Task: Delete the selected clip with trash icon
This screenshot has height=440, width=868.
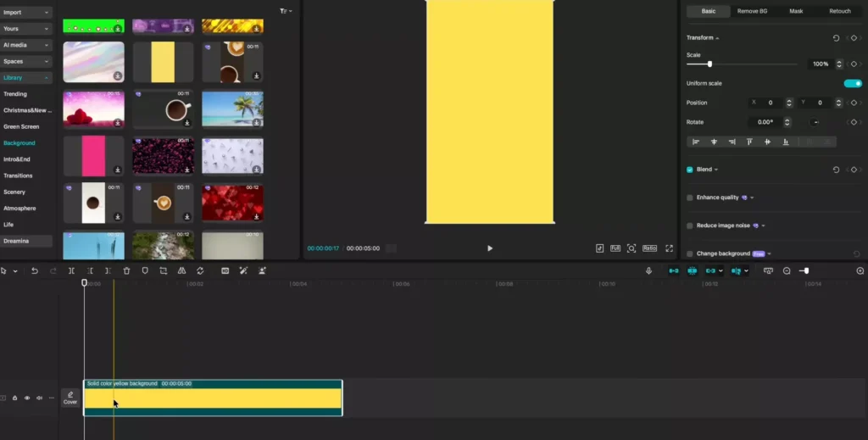Action: (126, 270)
